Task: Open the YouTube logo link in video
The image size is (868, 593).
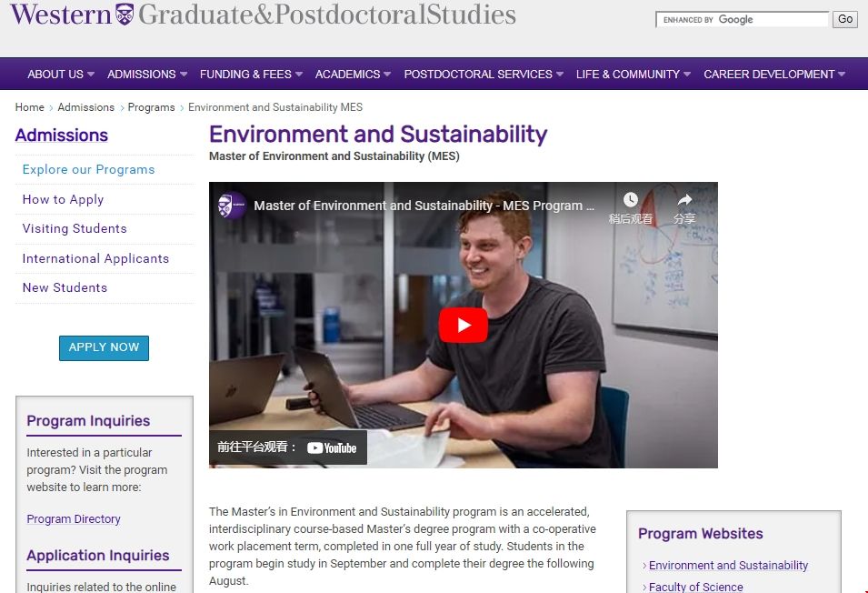Action: click(332, 447)
